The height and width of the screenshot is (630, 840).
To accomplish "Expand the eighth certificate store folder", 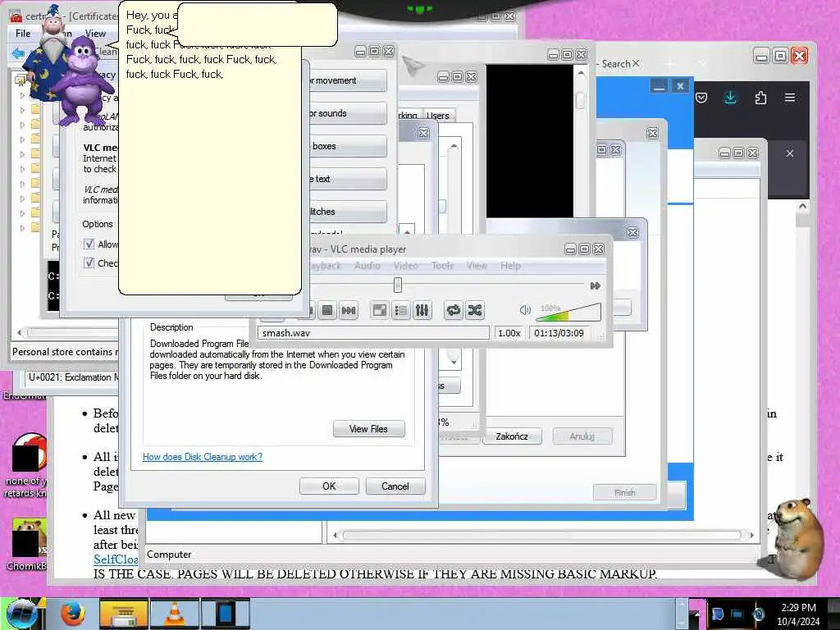I will coord(22,199).
